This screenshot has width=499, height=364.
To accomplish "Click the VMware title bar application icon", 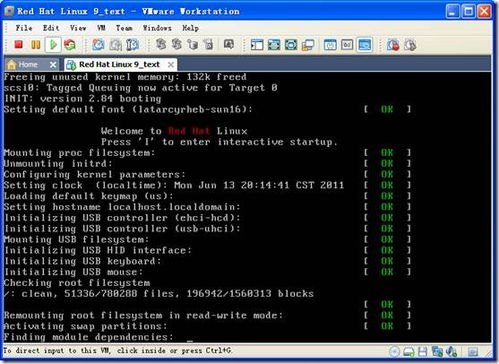I will click(10, 11).
